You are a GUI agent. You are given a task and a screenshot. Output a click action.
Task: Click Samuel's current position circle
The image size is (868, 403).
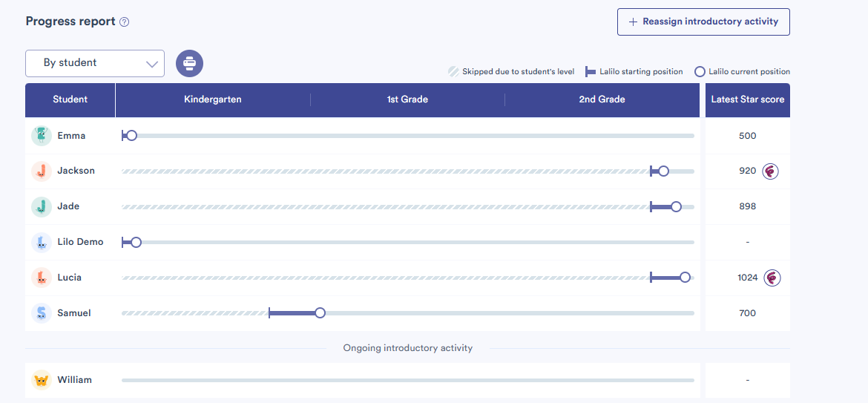(320, 312)
